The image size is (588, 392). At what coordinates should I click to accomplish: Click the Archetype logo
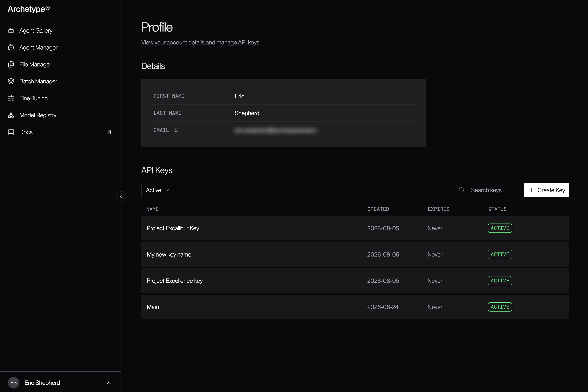[29, 9]
